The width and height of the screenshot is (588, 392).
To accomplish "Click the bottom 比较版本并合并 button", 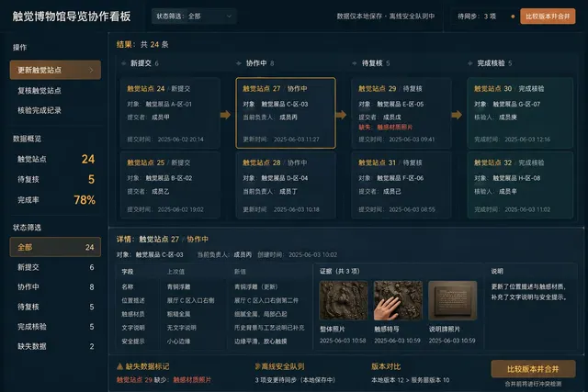I will [533, 369].
